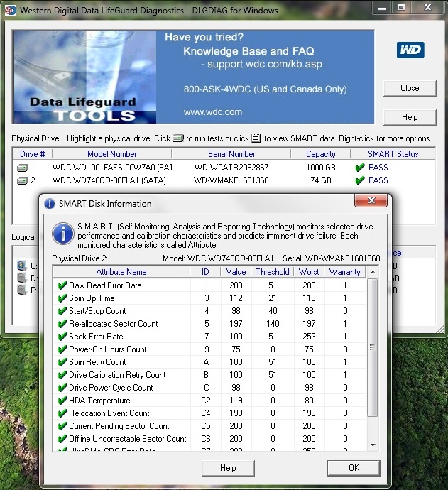Image resolution: width=448 pixels, height=490 pixels.
Task: Click the info icon in SMART dialog title bar
Action: (x=50, y=204)
